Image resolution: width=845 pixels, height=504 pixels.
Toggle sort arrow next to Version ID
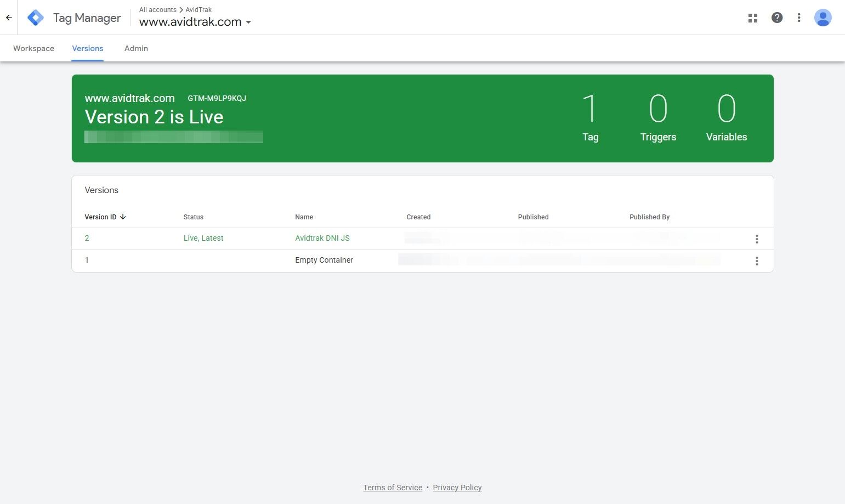(123, 217)
